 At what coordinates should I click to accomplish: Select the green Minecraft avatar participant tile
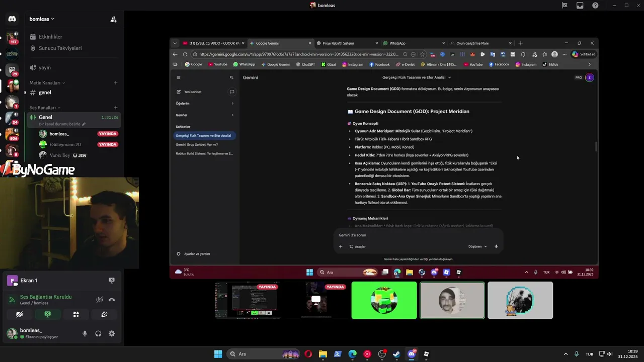click(384, 300)
